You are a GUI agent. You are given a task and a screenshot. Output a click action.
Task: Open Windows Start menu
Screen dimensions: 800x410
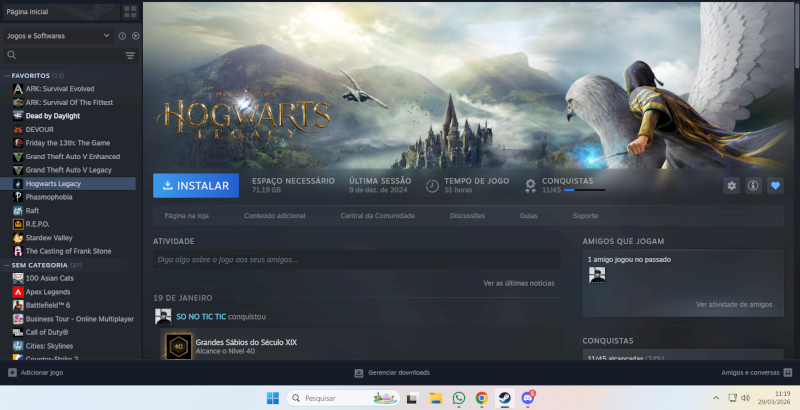[273, 398]
